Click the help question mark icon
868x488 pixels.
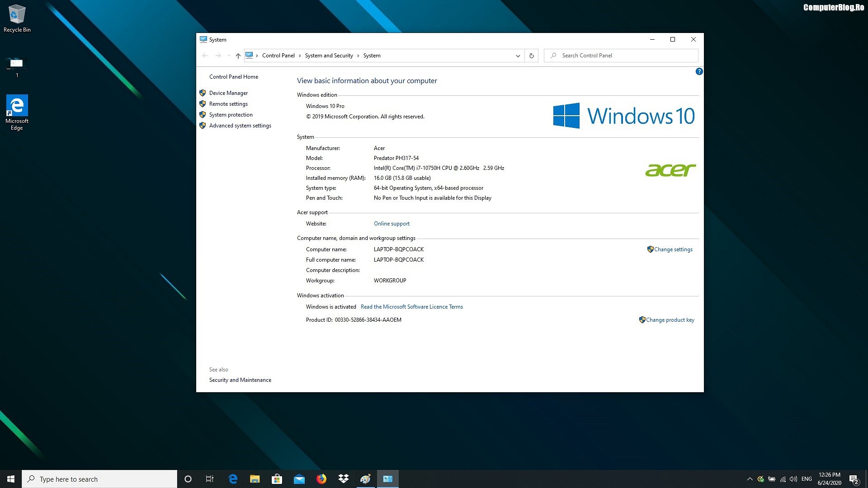[x=699, y=71]
